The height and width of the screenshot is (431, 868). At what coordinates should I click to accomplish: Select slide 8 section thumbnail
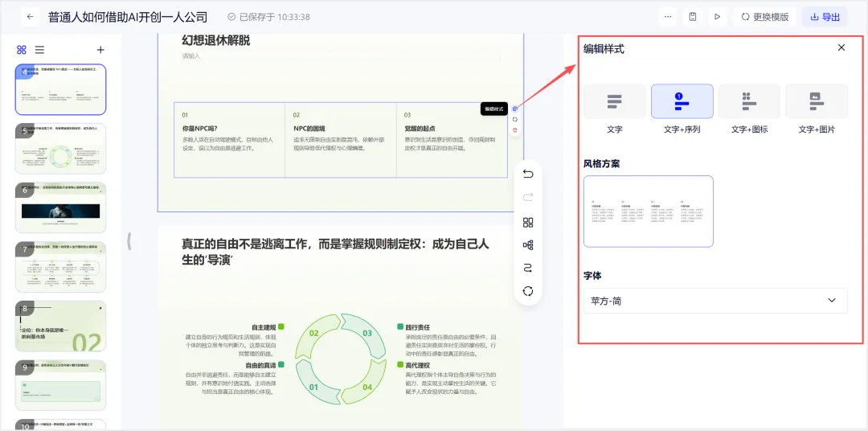[61, 326]
